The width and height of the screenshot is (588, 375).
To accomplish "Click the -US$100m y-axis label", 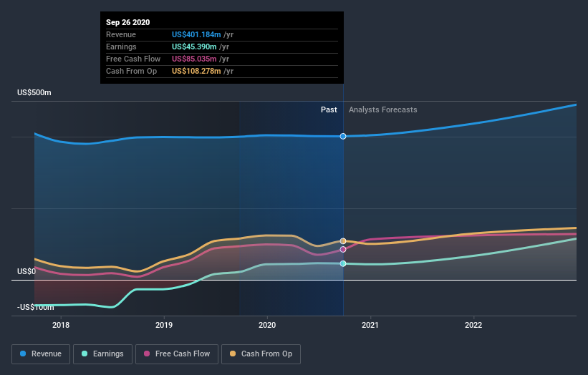I will (36, 307).
